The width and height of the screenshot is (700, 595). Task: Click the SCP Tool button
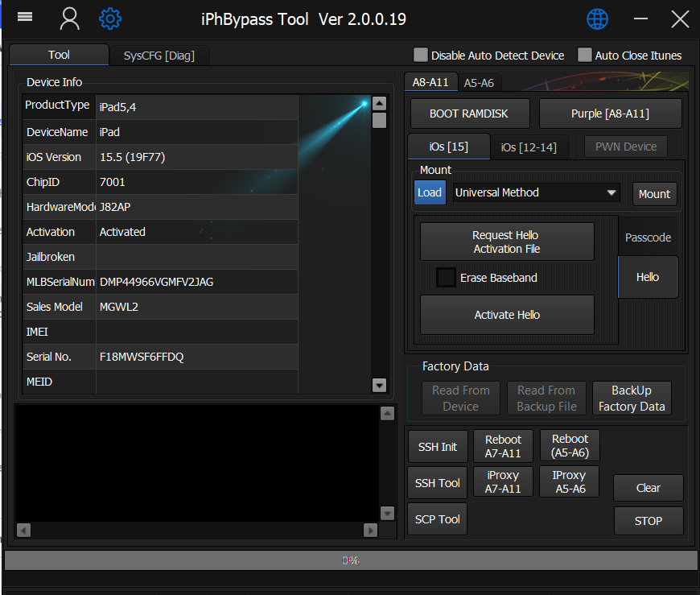[438, 519]
